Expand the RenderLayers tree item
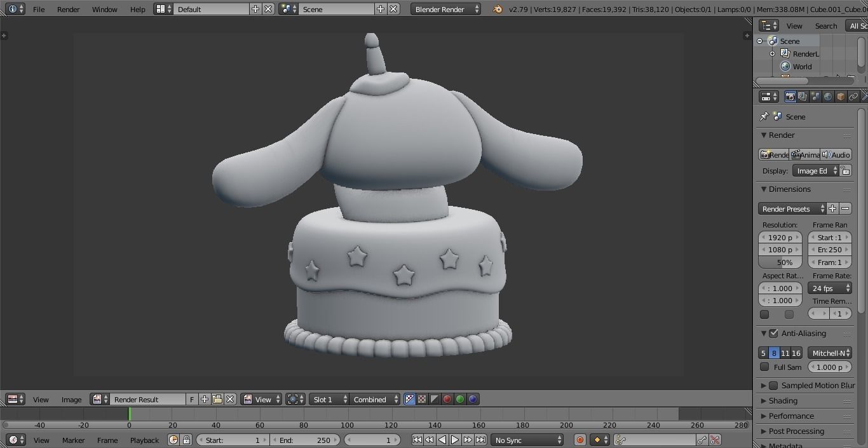Viewport: 868px width, 448px height. (773, 53)
